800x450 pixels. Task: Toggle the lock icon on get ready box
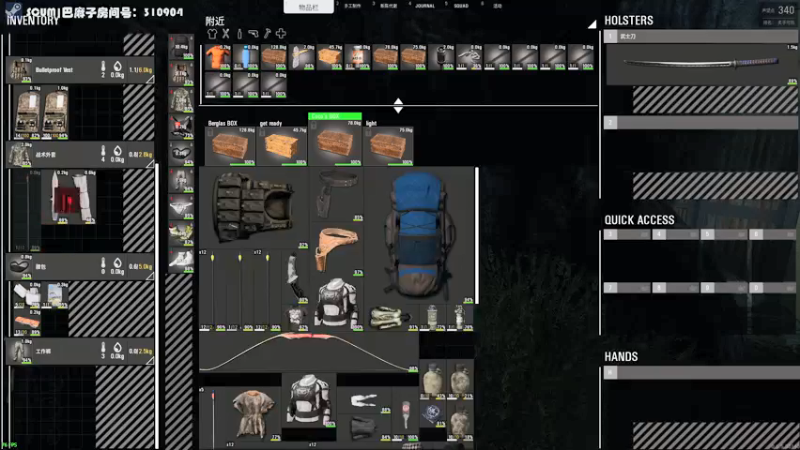262,133
